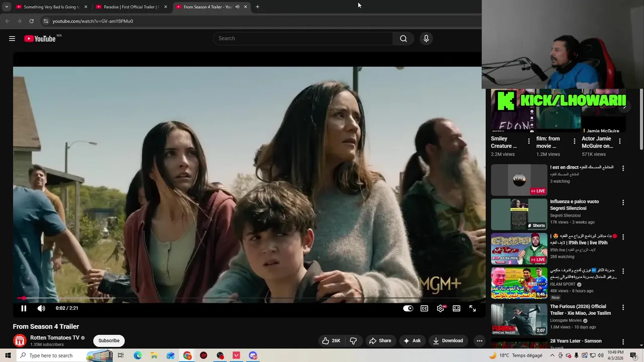This screenshot has height=362, width=644.
Task: Open Task View on taskbar
Action: click(121, 355)
